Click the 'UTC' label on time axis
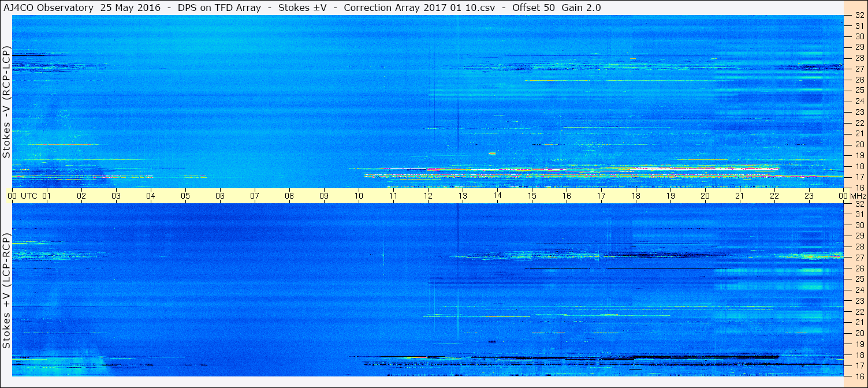The image size is (868, 388). pyautogui.click(x=29, y=196)
